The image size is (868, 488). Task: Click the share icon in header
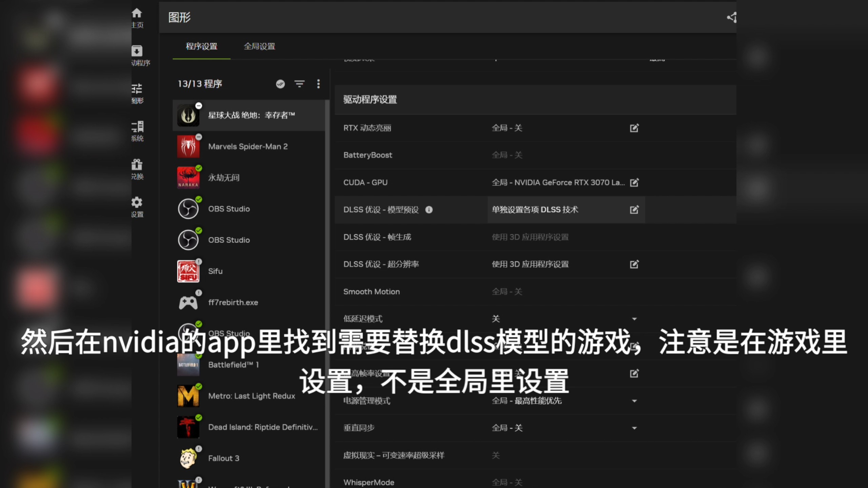pyautogui.click(x=731, y=17)
